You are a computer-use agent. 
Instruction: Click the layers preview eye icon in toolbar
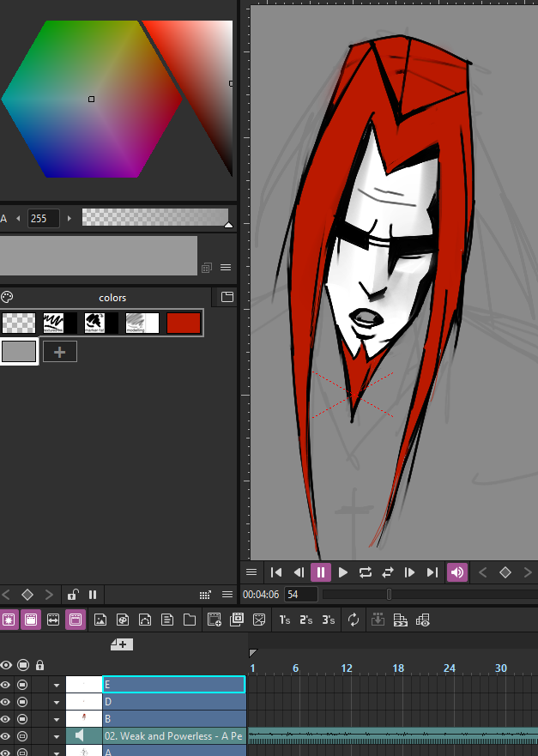(423, 620)
